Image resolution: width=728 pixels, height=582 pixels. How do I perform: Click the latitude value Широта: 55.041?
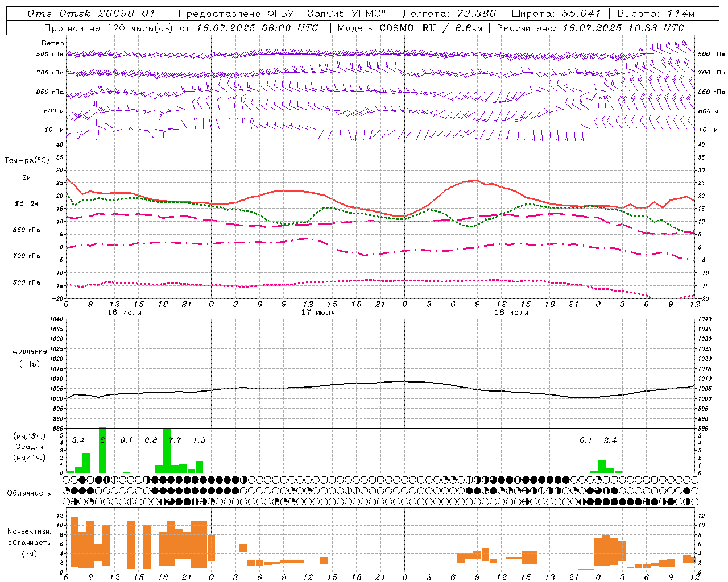(x=556, y=14)
